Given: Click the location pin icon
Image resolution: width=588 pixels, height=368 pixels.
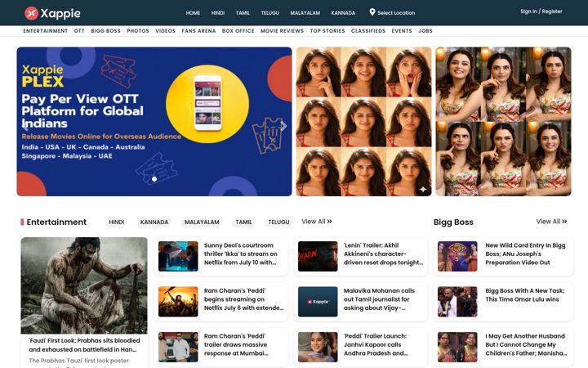Looking at the screenshot, I should coord(372,12).
